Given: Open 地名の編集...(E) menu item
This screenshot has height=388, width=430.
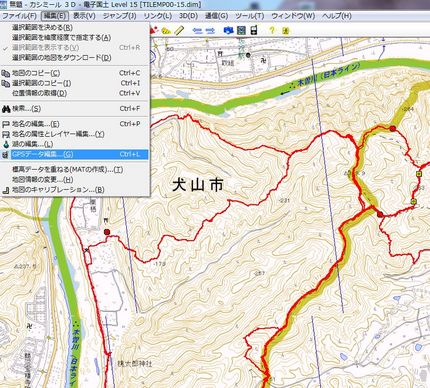Looking at the screenshot, I should point(75,124).
